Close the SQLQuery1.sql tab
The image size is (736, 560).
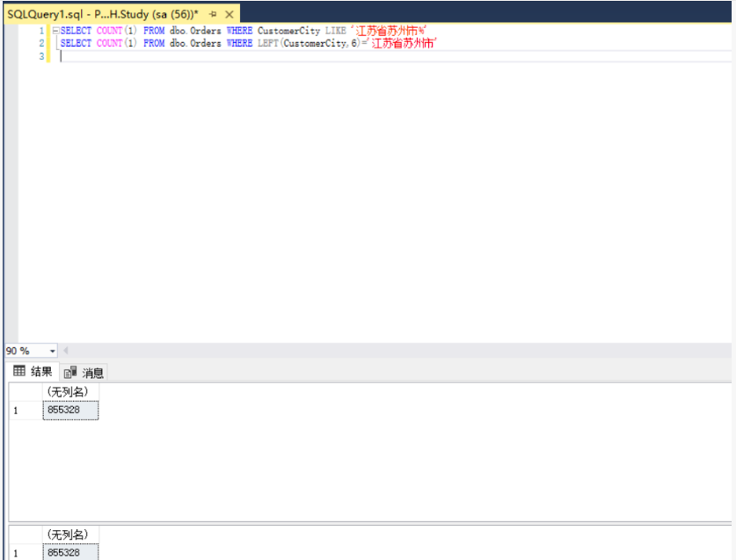point(230,15)
